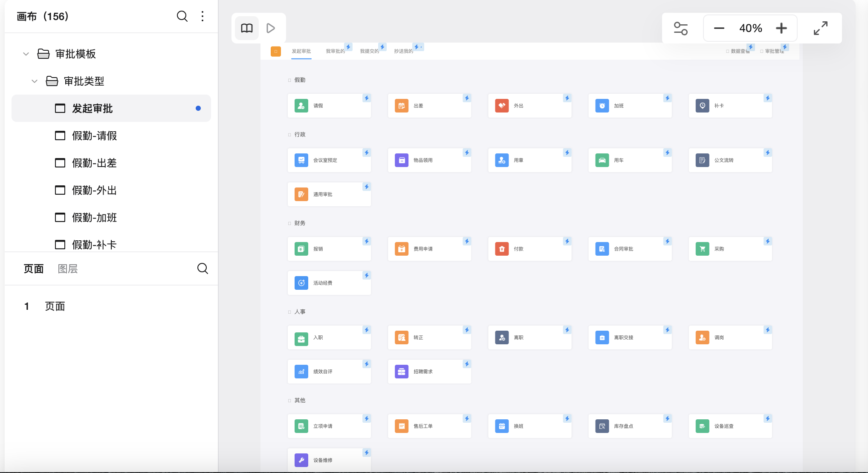The width and height of the screenshot is (868, 473).
Task: Click the 公文流转 document icon
Action: [x=703, y=160]
